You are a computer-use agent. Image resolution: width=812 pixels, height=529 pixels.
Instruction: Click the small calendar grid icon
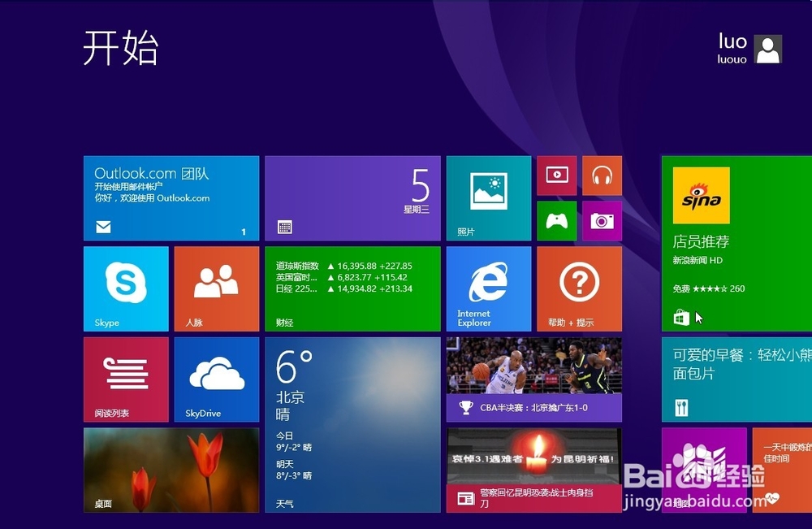tap(285, 227)
